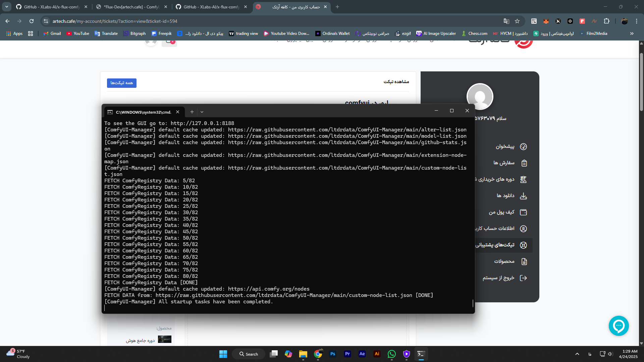Expand Chrome's tab search chevron
The height and width of the screenshot is (362, 644).
pos(6,7)
